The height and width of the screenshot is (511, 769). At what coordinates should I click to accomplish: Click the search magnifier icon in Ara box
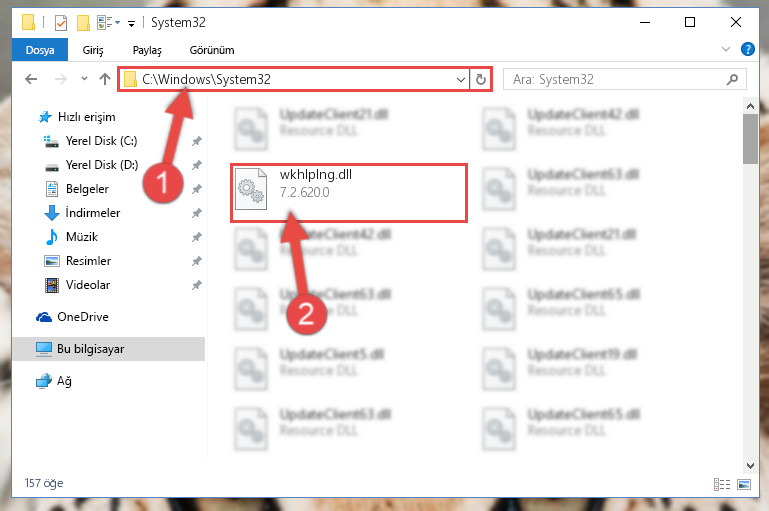click(x=732, y=79)
